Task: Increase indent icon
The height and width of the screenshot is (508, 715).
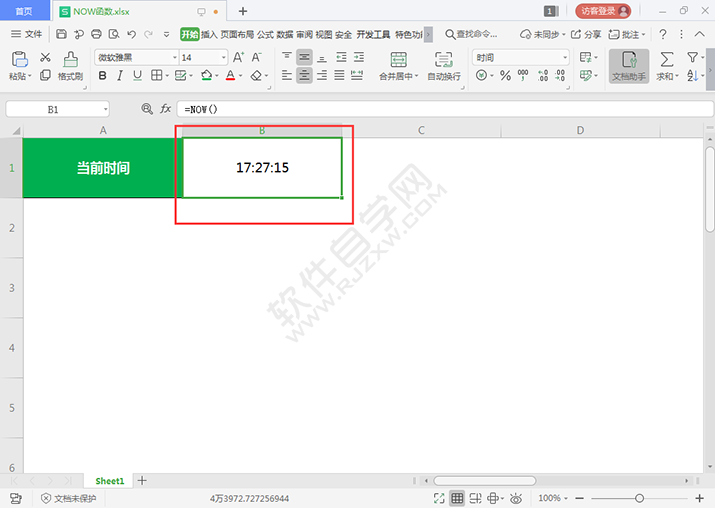Action: pos(359,57)
